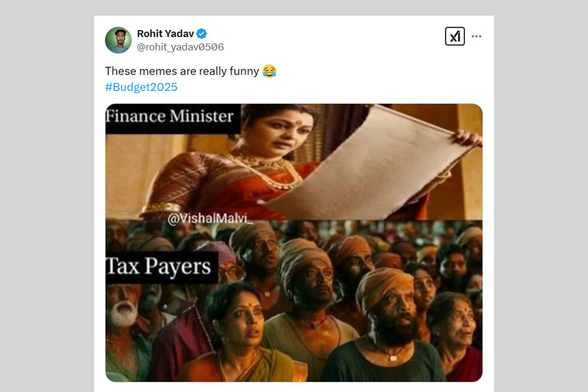Open the three-dot more options menu

[476, 37]
